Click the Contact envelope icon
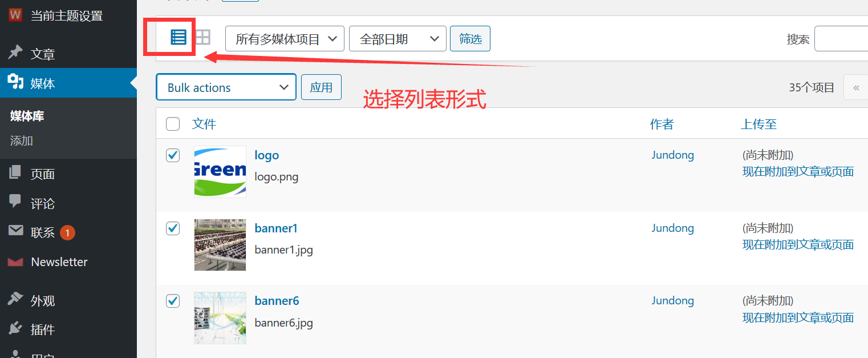Viewport: 868px width, 358px height. click(x=15, y=232)
